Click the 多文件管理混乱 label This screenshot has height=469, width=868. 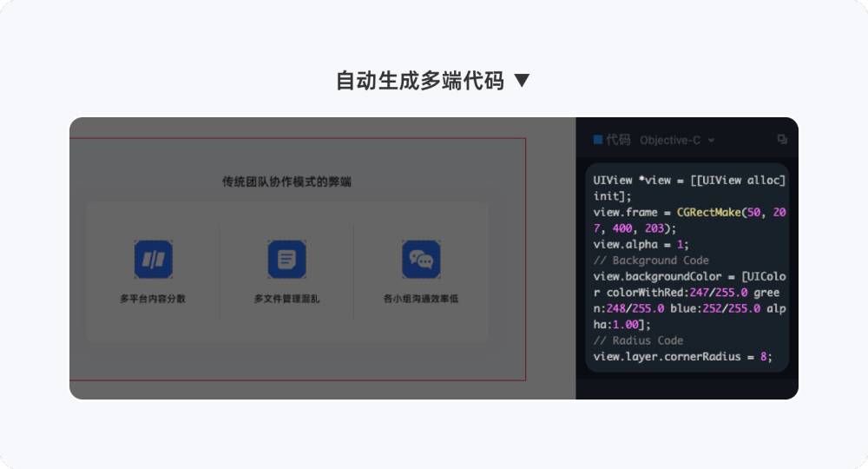(x=286, y=299)
